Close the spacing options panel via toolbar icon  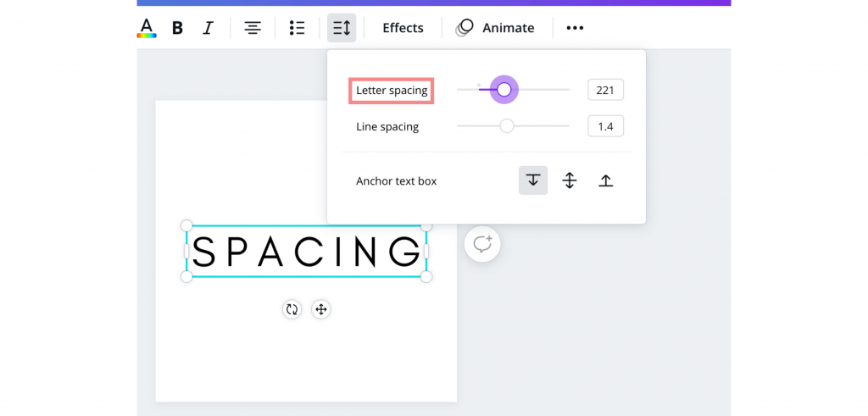click(342, 28)
